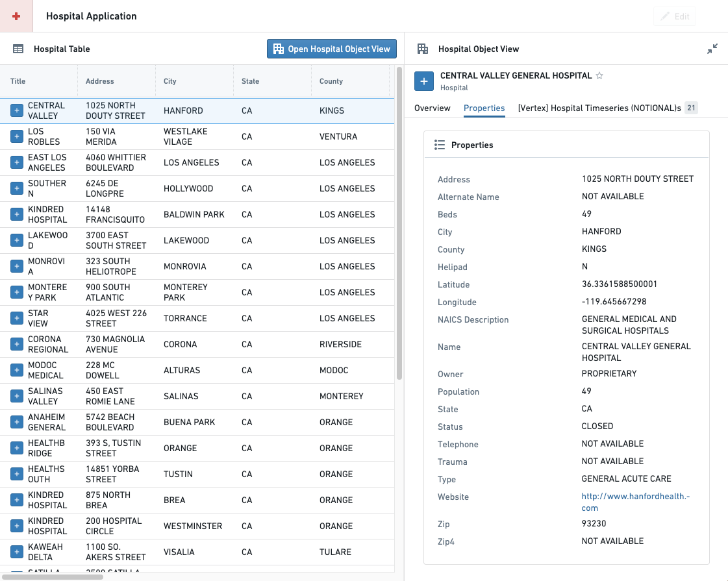The height and width of the screenshot is (581, 728).
Task: Select the Properties tab
Action: coord(484,108)
